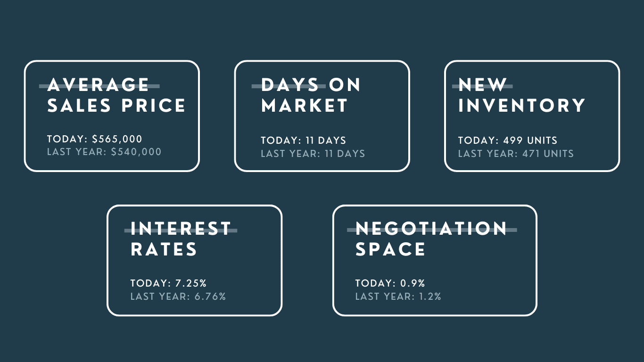Screen dimensions: 644x362
Task: Click Last Year: 1.2% text
Action: coord(398,296)
